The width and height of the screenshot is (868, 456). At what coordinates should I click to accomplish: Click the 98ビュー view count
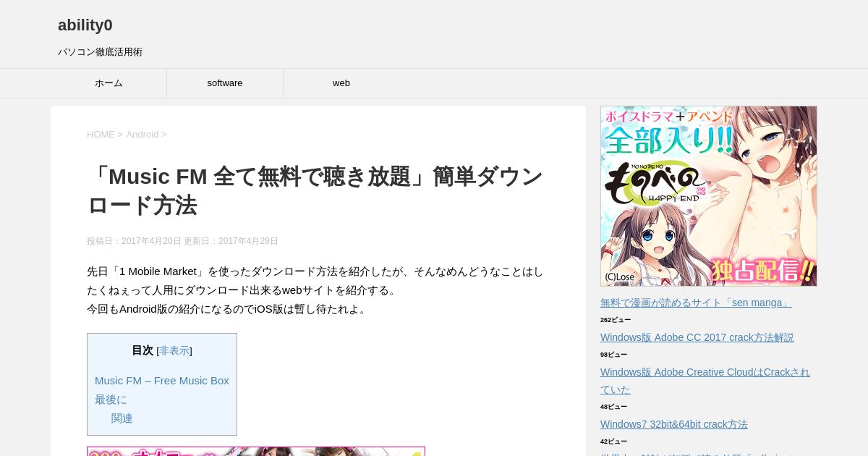click(613, 355)
